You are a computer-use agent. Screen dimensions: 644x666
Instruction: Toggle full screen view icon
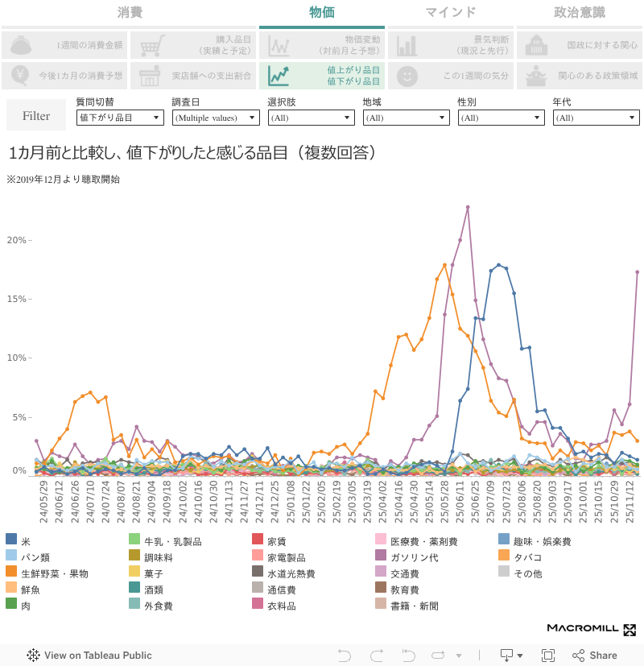click(548, 656)
